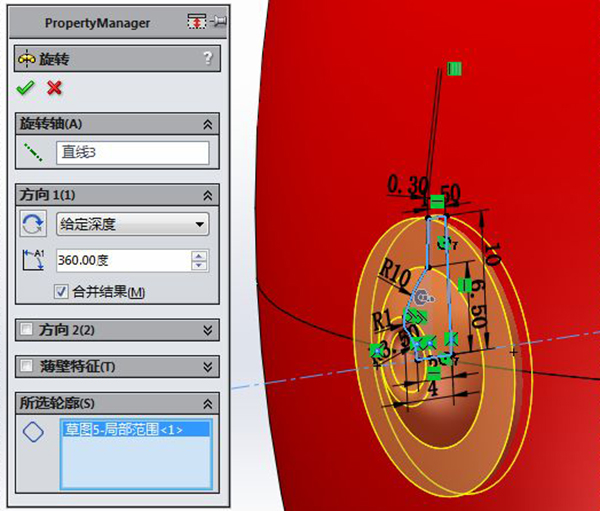600x511 pixels.
Task: Expand the 方向 2(2) section
Action: pos(208,330)
